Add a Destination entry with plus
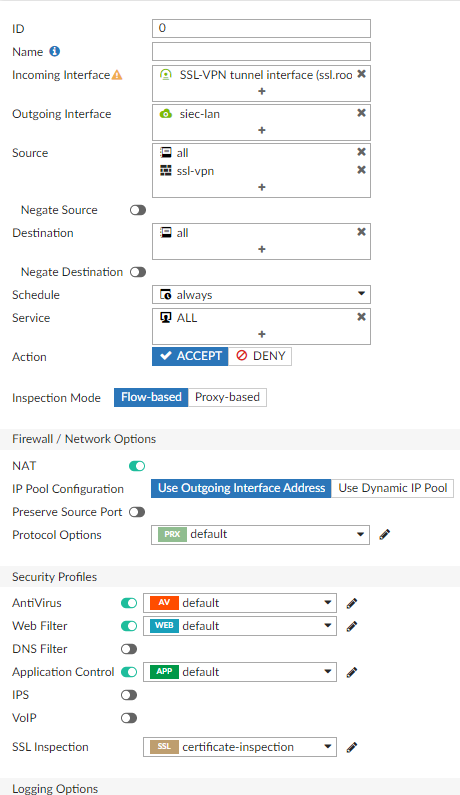Image resolution: width=460 pixels, height=795 pixels. point(262,249)
